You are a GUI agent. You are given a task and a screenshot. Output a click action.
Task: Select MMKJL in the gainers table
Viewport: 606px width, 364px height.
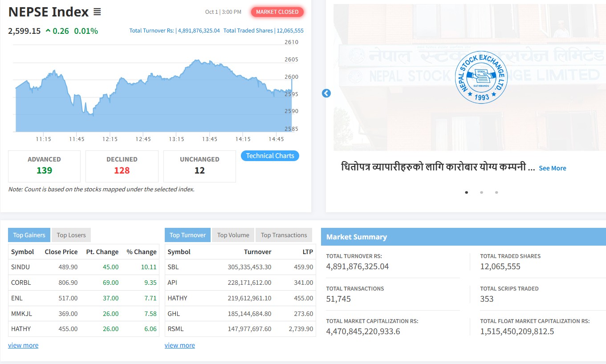tap(22, 314)
